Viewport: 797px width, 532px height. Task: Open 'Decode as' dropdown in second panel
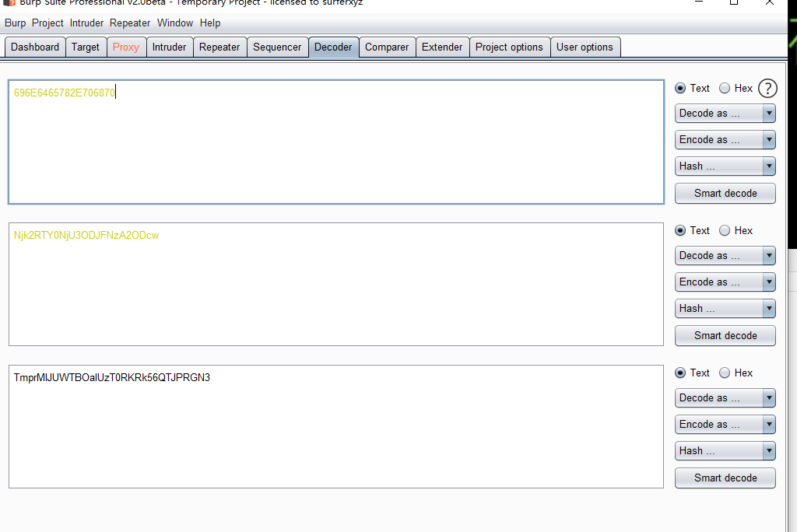pos(725,256)
